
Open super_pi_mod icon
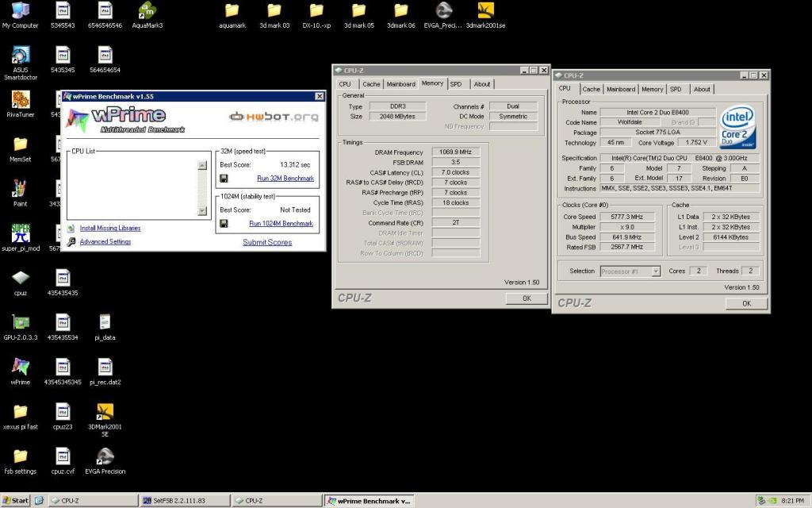[x=20, y=238]
